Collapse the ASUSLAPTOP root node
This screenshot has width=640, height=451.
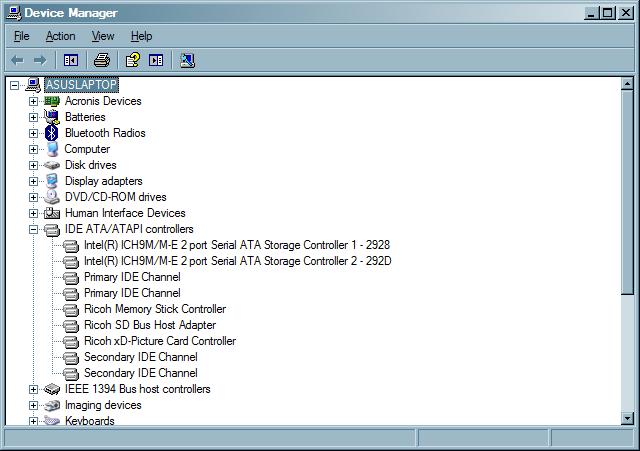click(15, 85)
